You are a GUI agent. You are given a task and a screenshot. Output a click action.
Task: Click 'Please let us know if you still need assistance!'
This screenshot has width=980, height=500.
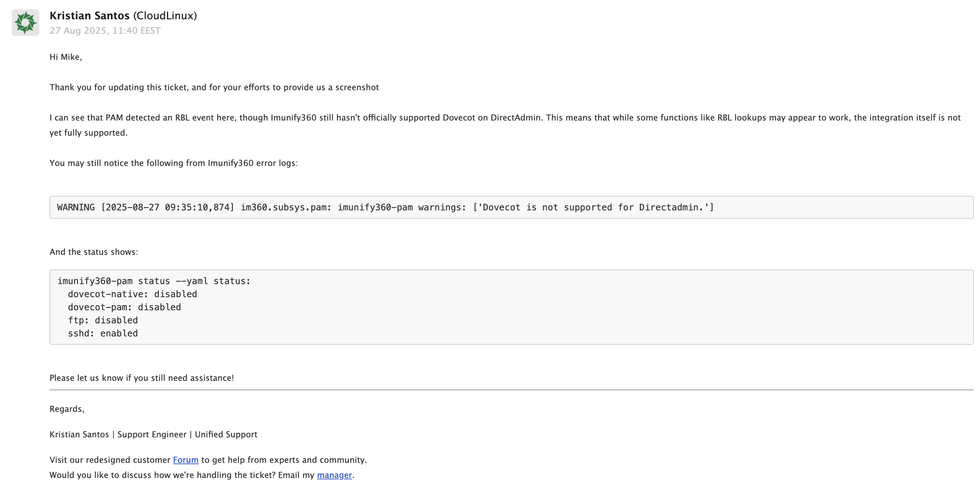(x=142, y=378)
